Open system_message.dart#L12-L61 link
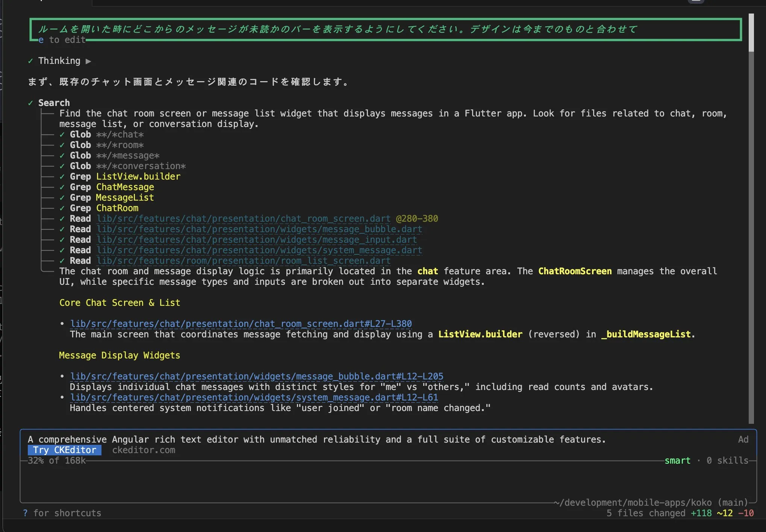This screenshot has width=766, height=532. pyautogui.click(x=254, y=397)
